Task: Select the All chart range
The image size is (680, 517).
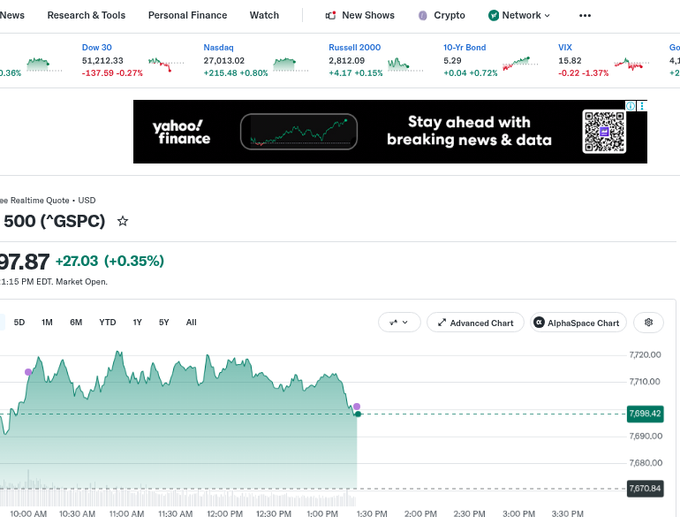Action: click(191, 322)
